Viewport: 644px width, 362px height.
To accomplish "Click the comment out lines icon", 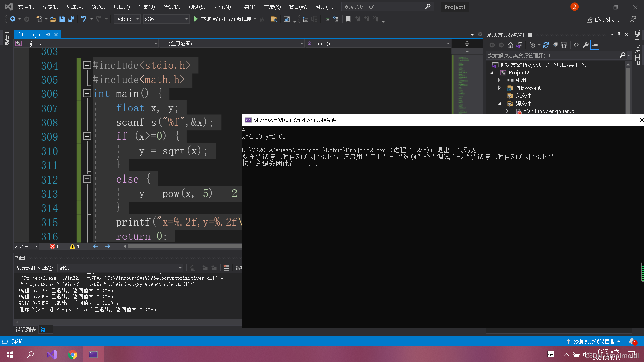I will 327,19.
